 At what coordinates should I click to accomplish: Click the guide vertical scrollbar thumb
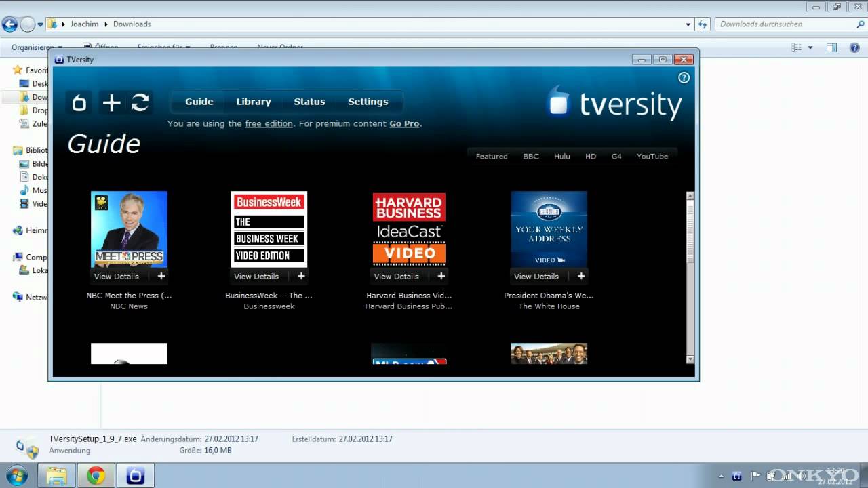[x=690, y=232]
